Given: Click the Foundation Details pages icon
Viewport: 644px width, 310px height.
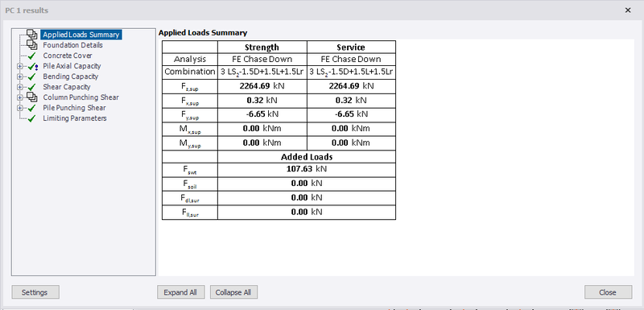Looking at the screenshot, I should point(32,45).
